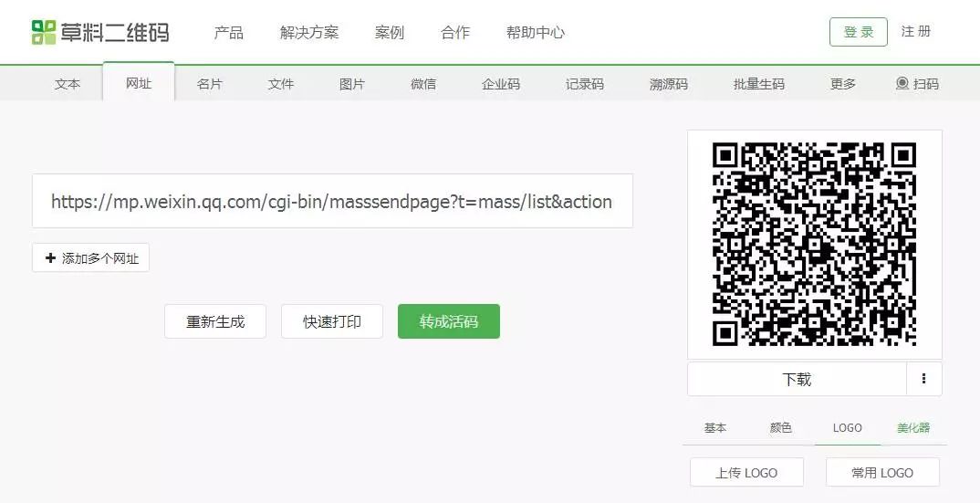The image size is (980, 503).
Task: Switch to the 微信 tab
Action: click(x=423, y=84)
